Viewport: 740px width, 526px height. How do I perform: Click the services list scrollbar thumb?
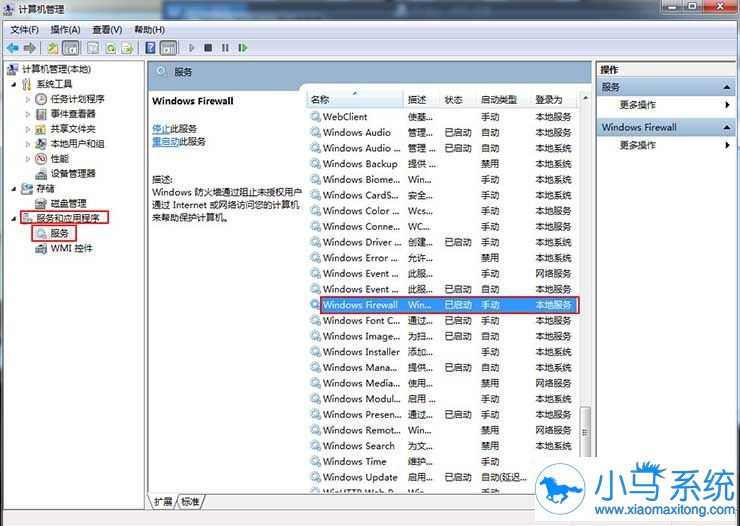585,431
